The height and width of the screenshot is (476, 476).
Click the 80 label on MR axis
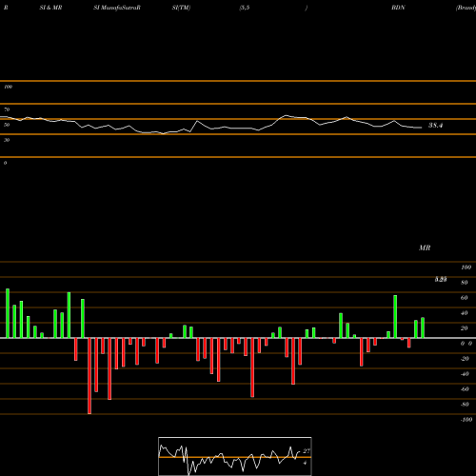coord(465,283)
